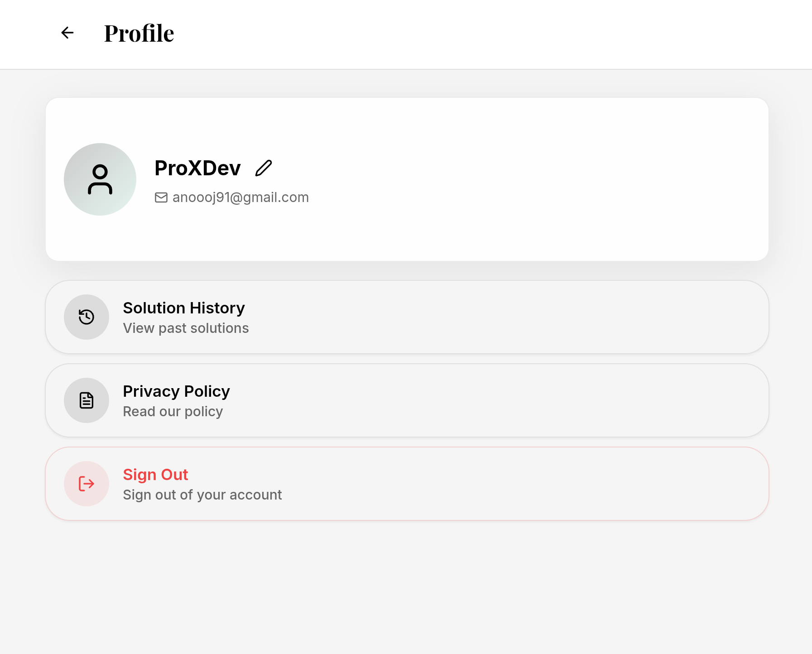Click the red sign-out arrow icon
The image size is (812, 654).
(x=86, y=484)
